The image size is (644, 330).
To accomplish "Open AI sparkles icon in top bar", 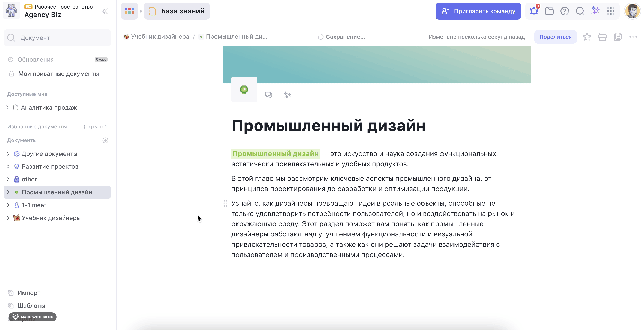I will point(595,11).
